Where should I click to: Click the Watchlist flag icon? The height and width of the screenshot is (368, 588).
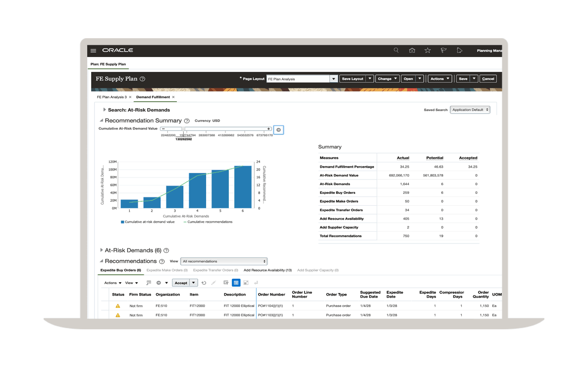pyautogui.click(x=443, y=51)
